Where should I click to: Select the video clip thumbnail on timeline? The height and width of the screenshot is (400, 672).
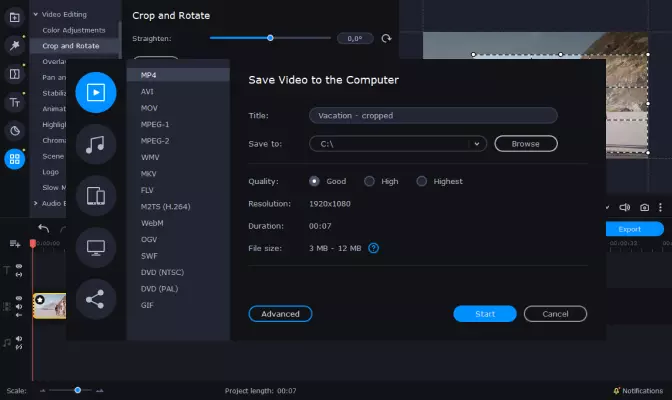click(50, 306)
